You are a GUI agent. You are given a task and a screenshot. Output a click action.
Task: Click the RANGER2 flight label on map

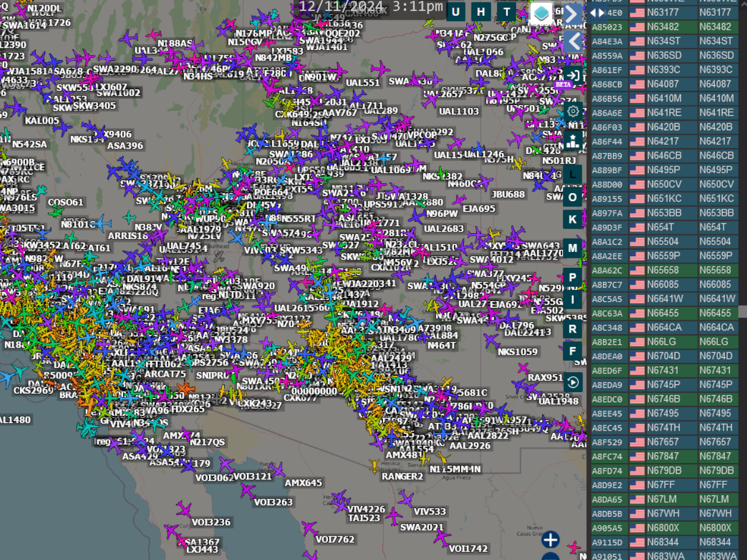[402, 476]
